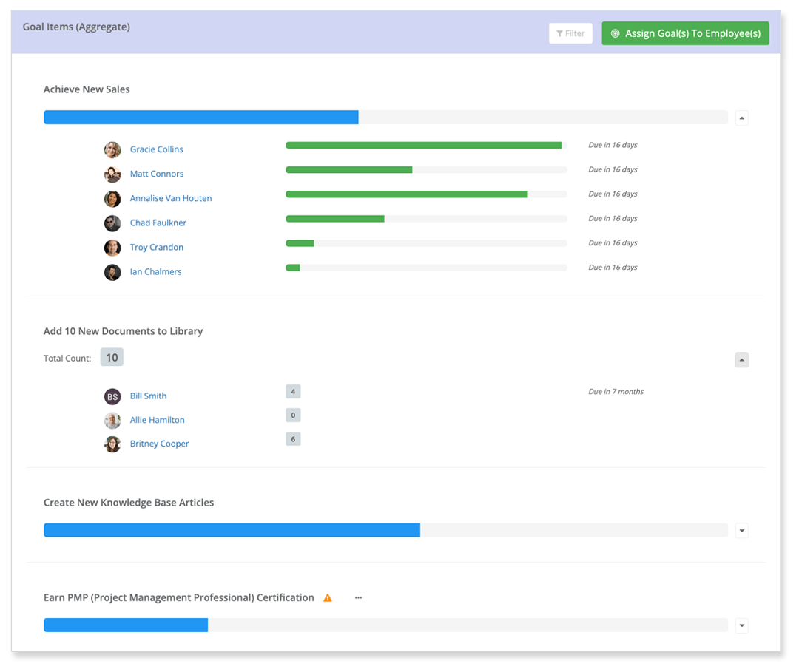
Task: Click Allie Hamilton's profile photo
Action: [x=112, y=421]
